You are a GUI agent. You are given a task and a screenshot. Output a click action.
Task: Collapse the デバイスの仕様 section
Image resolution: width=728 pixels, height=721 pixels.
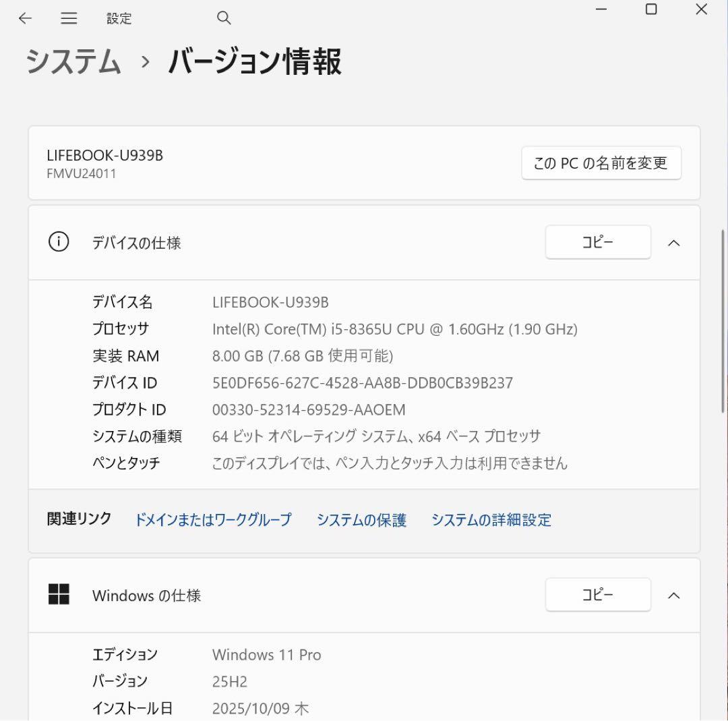point(674,243)
